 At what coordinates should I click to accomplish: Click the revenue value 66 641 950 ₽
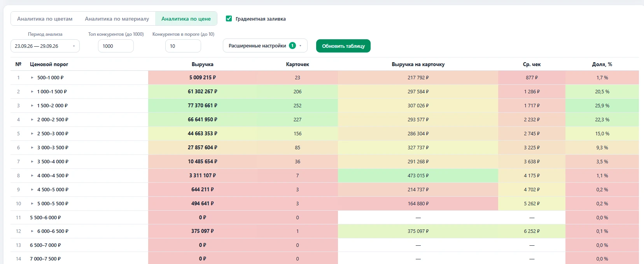point(203,120)
